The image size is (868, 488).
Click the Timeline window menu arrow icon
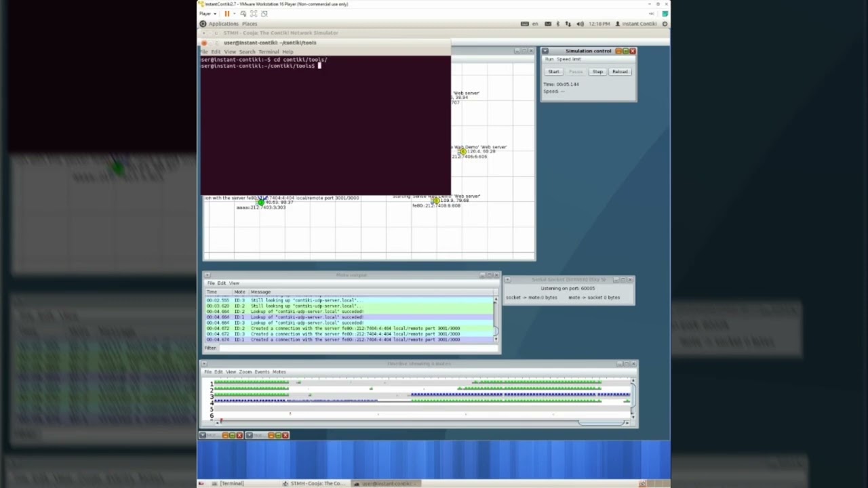click(x=203, y=364)
